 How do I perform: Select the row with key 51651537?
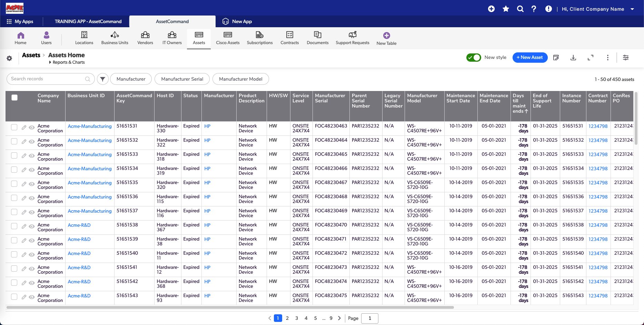coord(14,212)
